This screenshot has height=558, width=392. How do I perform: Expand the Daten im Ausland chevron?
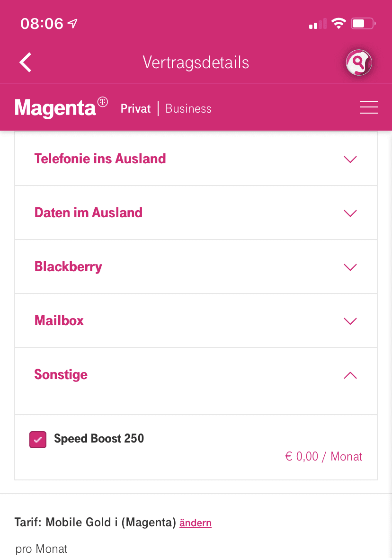350,213
